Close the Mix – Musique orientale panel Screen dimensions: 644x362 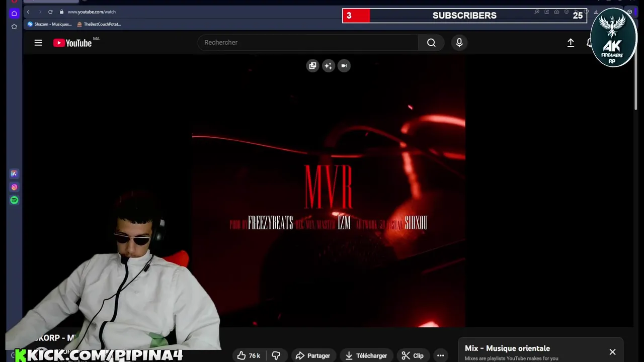612,352
